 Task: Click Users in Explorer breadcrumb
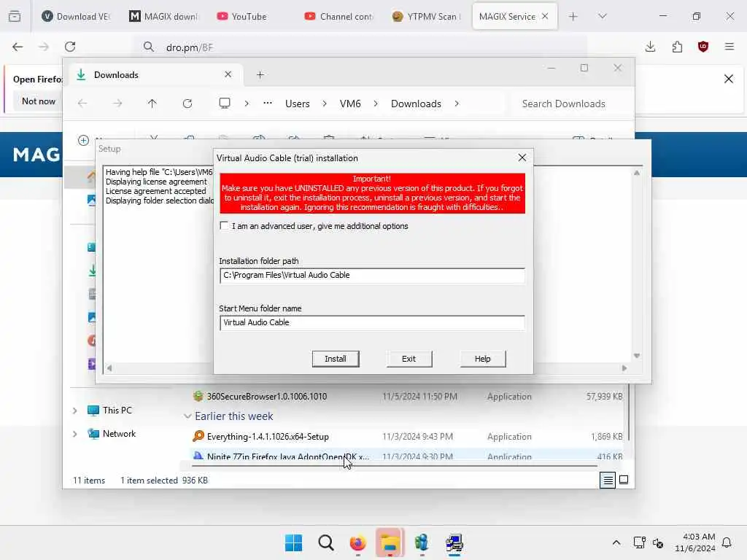(x=298, y=104)
